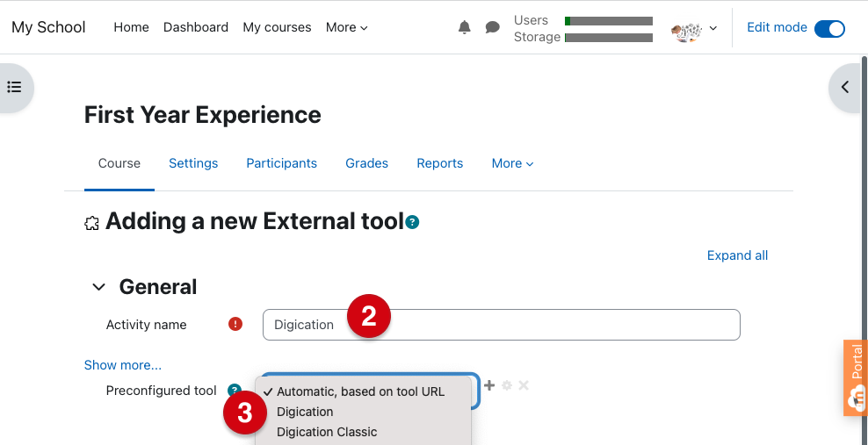The height and width of the screenshot is (445, 868).
Task: Open the Participants tab
Action: (x=282, y=163)
